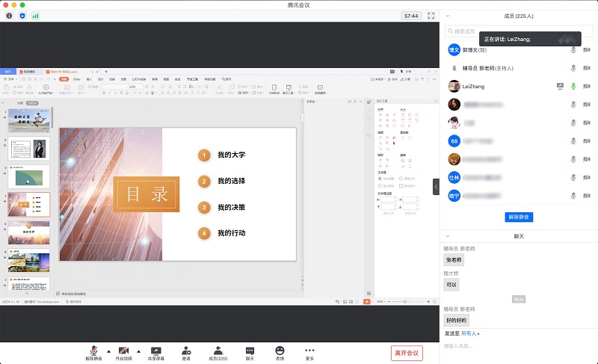Open the 表情 emoji reactions icon
Screen dimensions: 598x364
coord(280,350)
